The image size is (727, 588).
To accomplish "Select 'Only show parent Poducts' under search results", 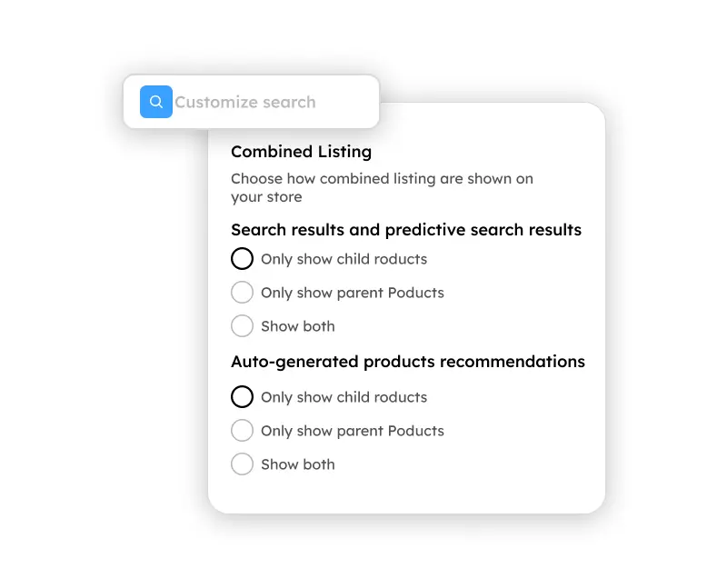I will tap(242, 292).
